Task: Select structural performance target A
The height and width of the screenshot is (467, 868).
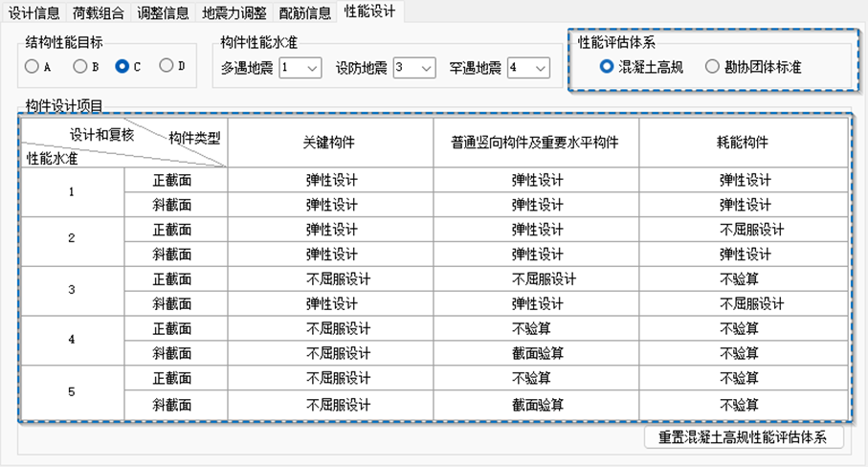Action: click(x=33, y=67)
